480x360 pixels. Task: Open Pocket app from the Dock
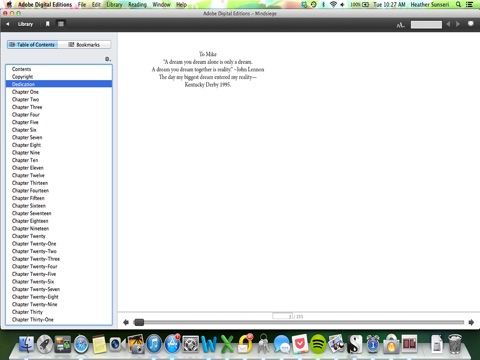(x=300, y=344)
